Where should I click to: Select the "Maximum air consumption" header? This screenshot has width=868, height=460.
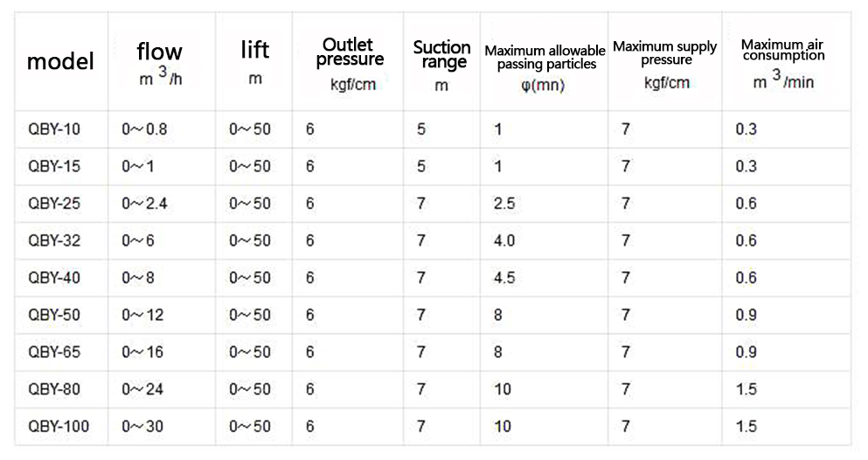coord(782,61)
